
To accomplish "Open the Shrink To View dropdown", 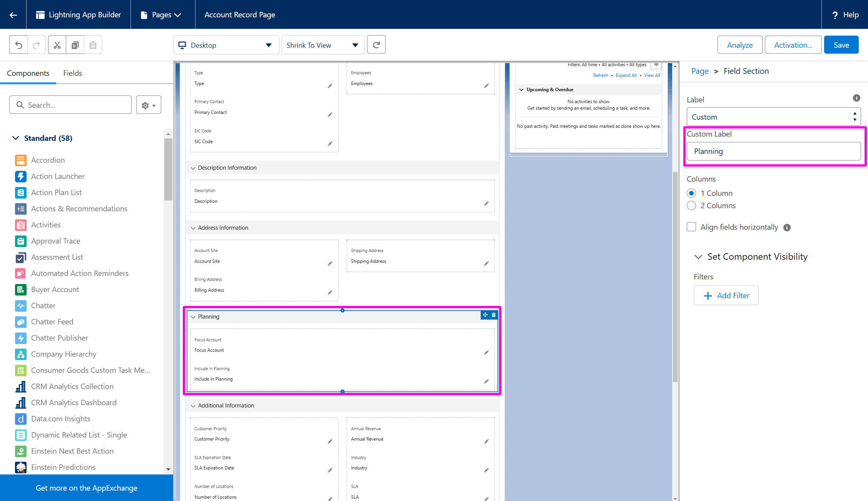I will [x=323, y=45].
